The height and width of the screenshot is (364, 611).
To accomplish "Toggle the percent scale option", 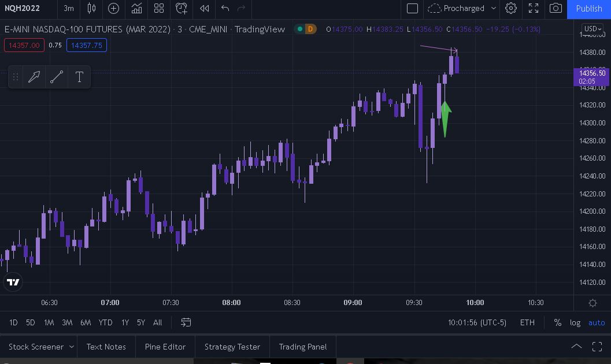I will tap(557, 322).
